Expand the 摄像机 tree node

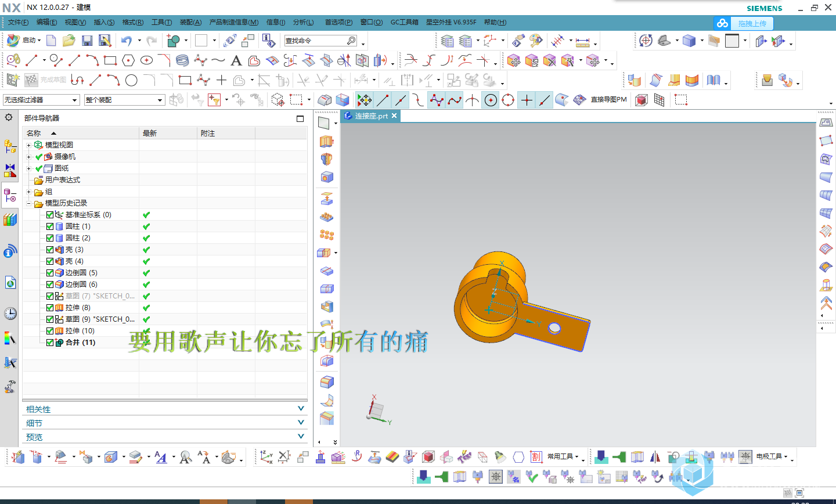[28, 157]
